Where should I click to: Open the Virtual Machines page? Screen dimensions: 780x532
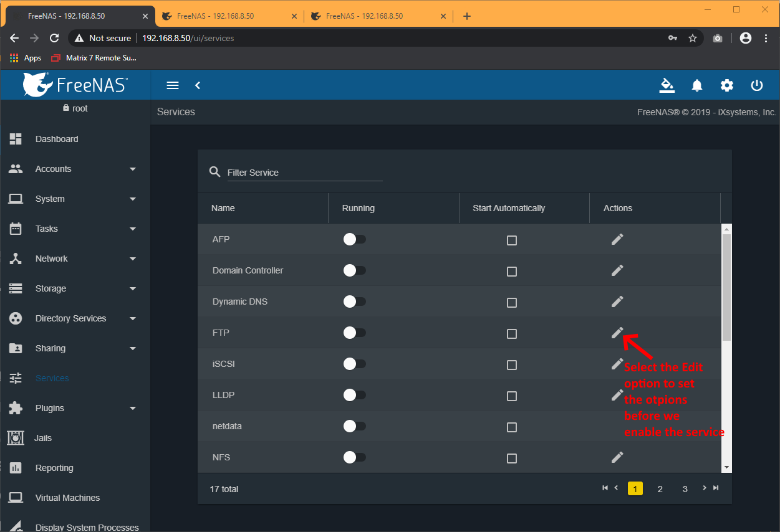click(75, 498)
